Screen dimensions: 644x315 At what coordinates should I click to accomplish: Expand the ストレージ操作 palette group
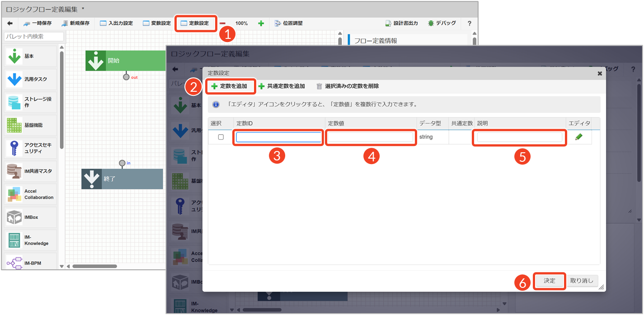click(x=31, y=102)
